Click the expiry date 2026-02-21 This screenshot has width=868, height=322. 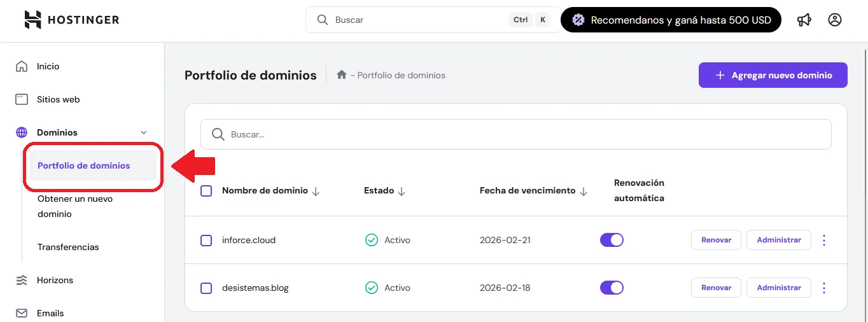[505, 240]
